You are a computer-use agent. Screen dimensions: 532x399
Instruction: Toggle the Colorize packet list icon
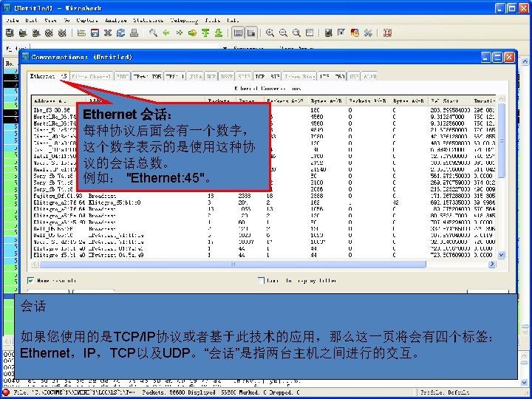[238, 33]
